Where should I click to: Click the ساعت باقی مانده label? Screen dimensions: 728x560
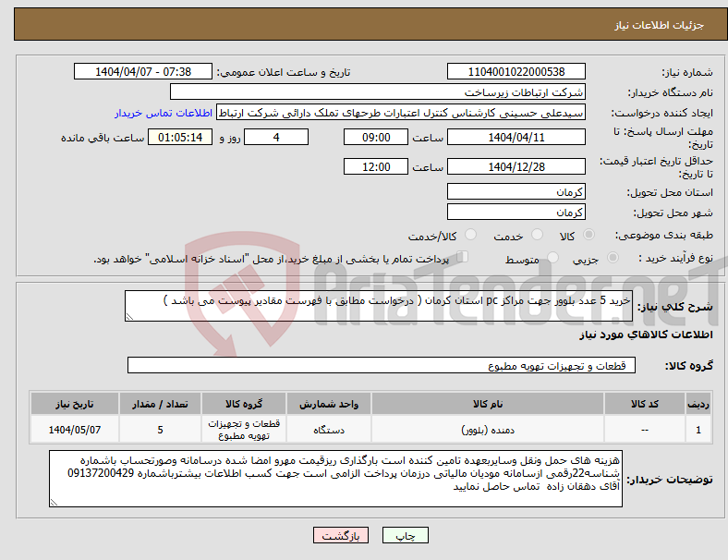click(103, 138)
